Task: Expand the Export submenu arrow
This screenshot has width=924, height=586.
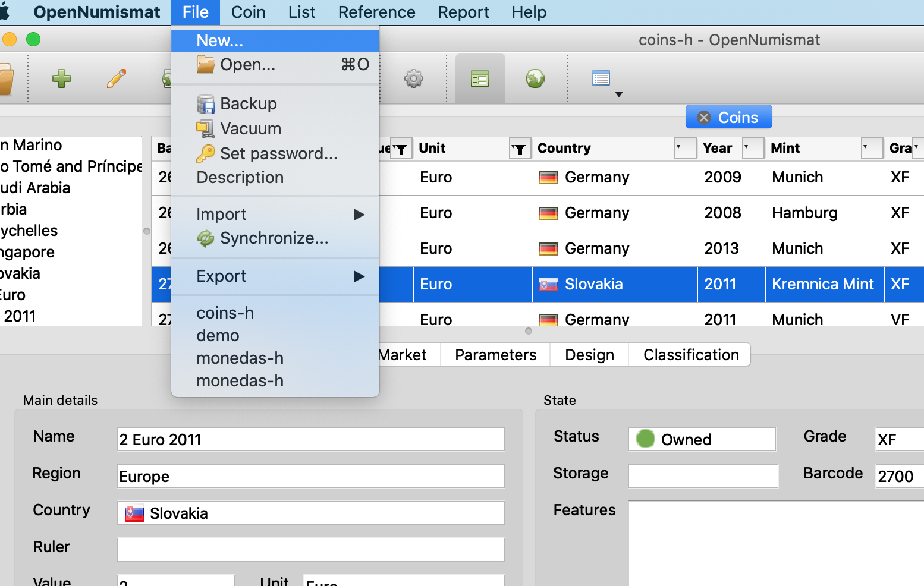Action: [359, 276]
